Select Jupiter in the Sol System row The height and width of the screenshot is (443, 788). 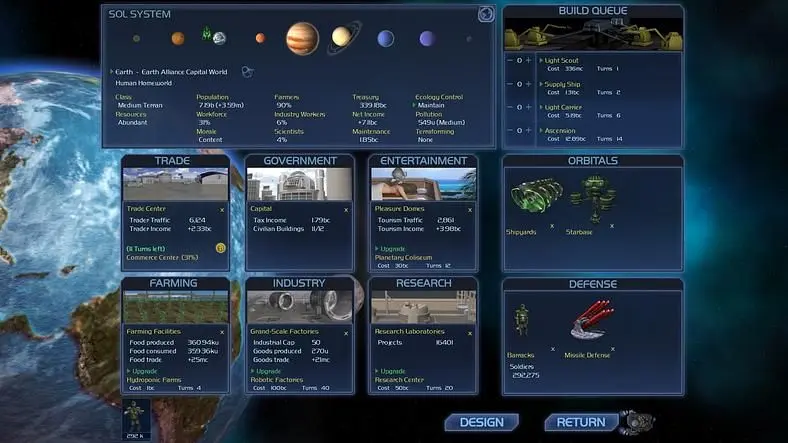click(302, 39)
